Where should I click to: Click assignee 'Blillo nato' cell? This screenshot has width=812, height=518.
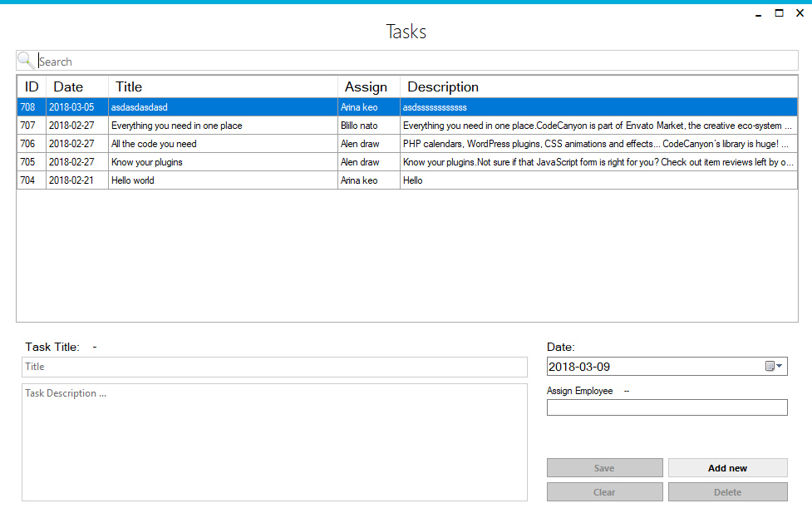tap(369, 126)
